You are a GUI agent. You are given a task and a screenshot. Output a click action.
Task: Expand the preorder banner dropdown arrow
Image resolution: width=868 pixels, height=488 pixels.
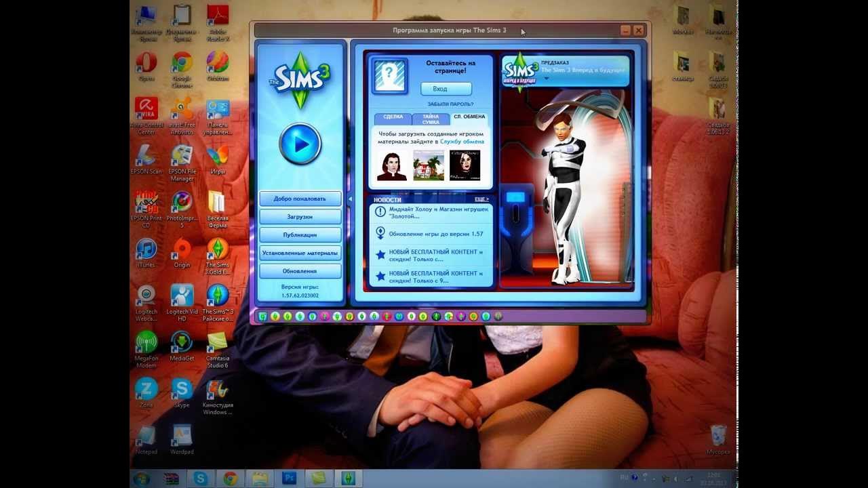tap(547, 79)
